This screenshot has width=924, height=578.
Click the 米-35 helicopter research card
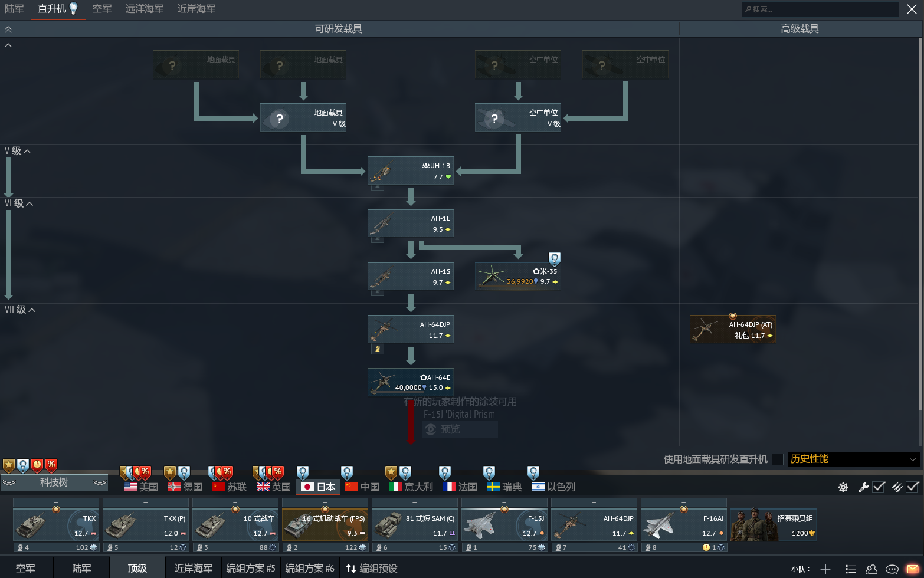point(518,277)
